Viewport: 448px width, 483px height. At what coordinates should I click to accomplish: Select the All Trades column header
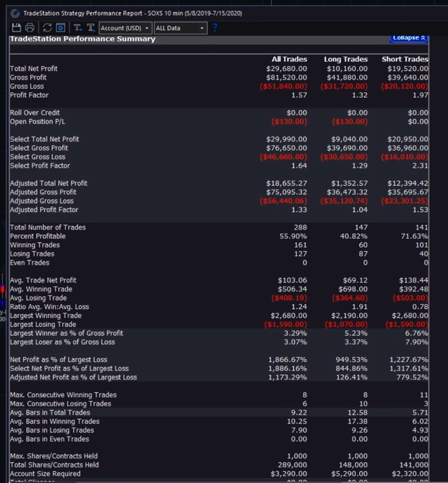tap(289, 59)
